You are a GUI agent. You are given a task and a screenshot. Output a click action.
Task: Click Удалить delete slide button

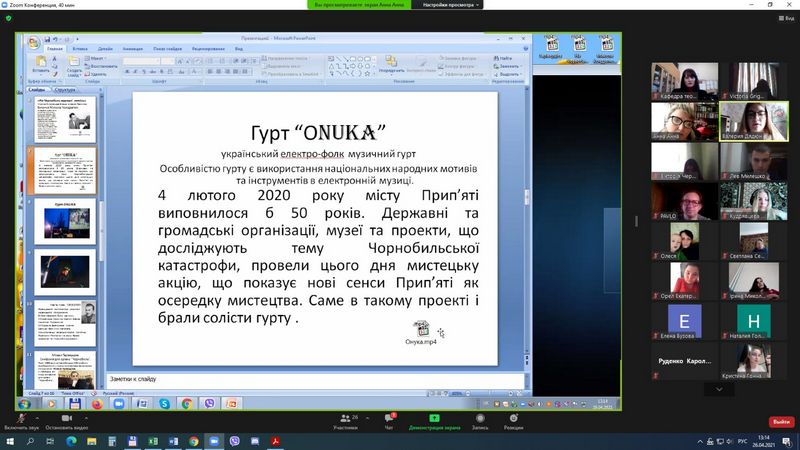[x=96, y=74]
